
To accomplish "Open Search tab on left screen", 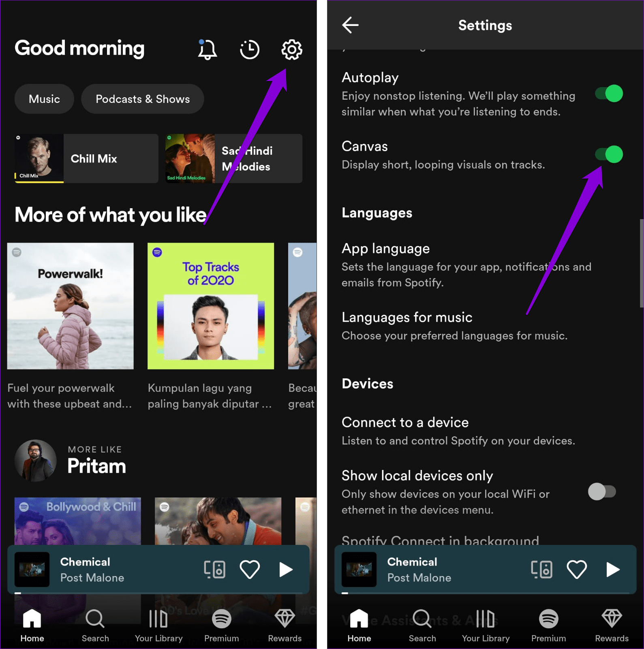I will (95, 626).
